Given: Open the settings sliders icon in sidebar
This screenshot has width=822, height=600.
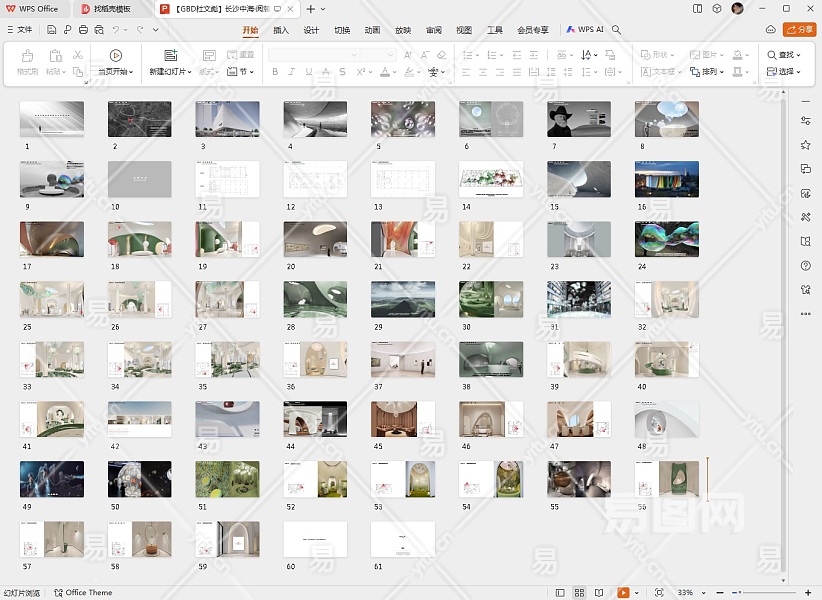Looking at the screenshot, I should pyautogui.click(x=805, y=120).
